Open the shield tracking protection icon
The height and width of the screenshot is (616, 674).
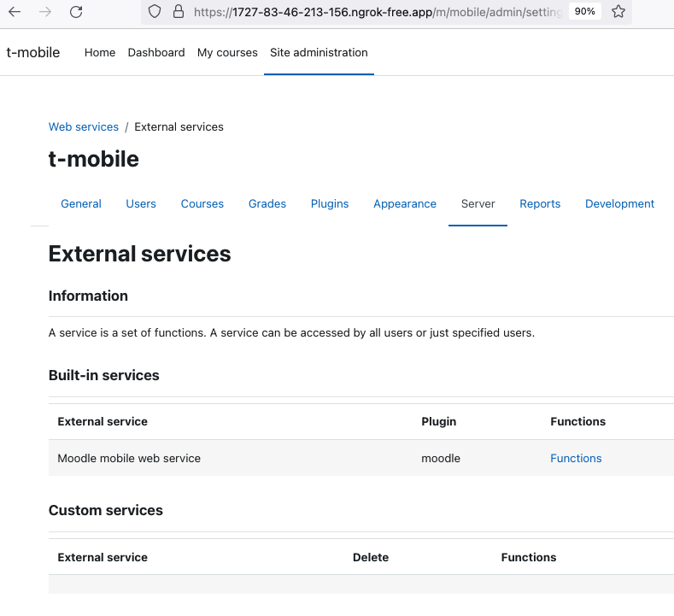(155, 12)
